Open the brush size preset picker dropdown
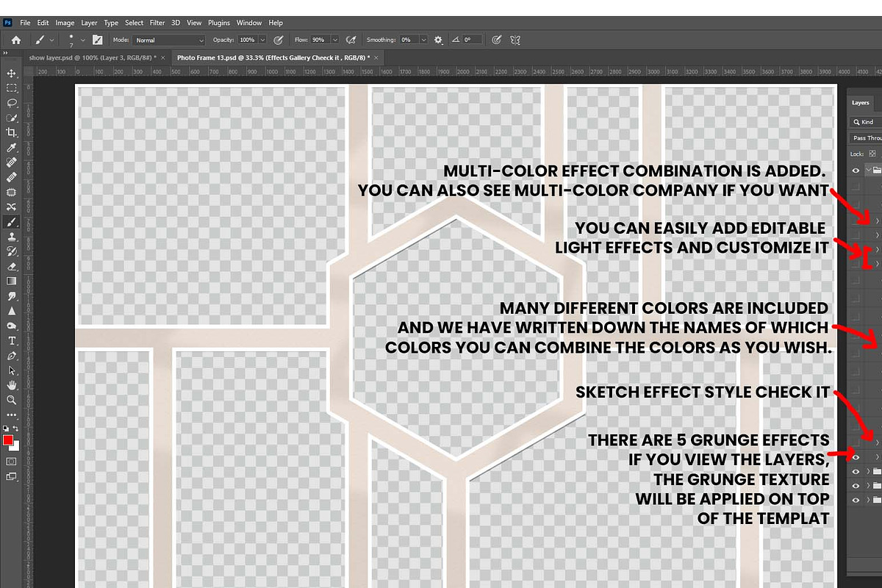Viewport: 882px width, 588px height. pyautogui.click(x=83, y=40)
